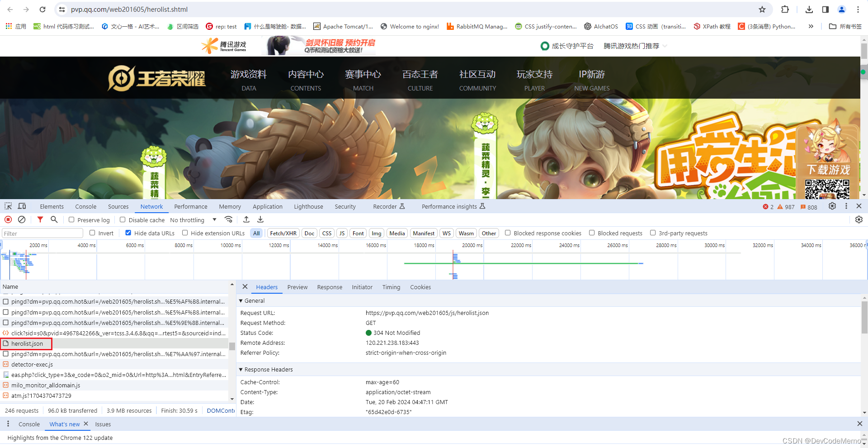868x448 pixels.
Task: Toggle the device toolbar icon
Action: (22, 206)
